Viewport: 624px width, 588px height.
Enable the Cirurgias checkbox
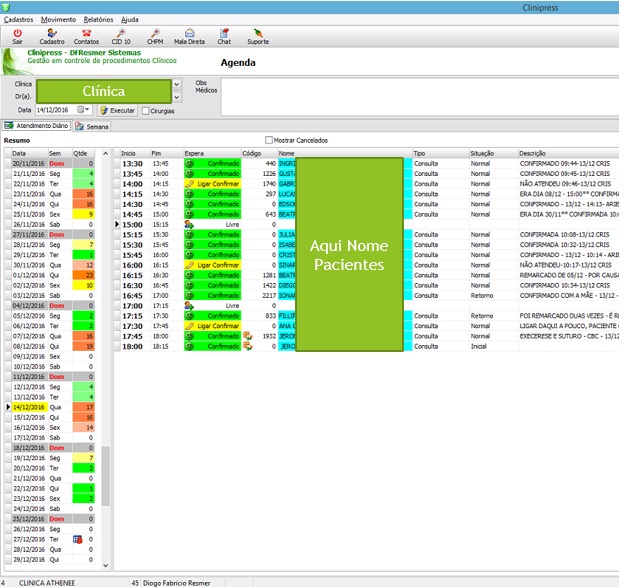tap(145, 111)
